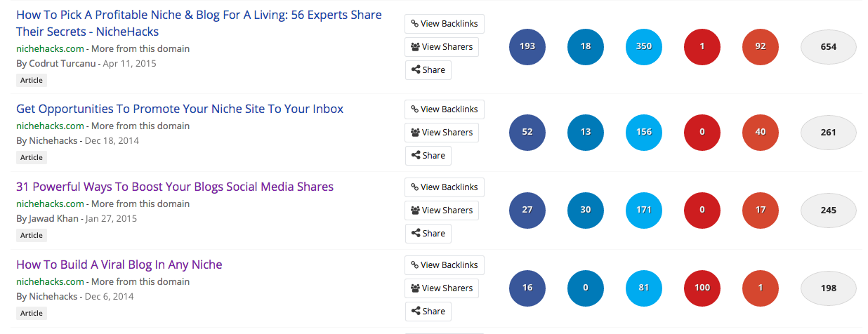Open 'Get Opportunities To Promote Your Niche Site'

tap(180, 109)
